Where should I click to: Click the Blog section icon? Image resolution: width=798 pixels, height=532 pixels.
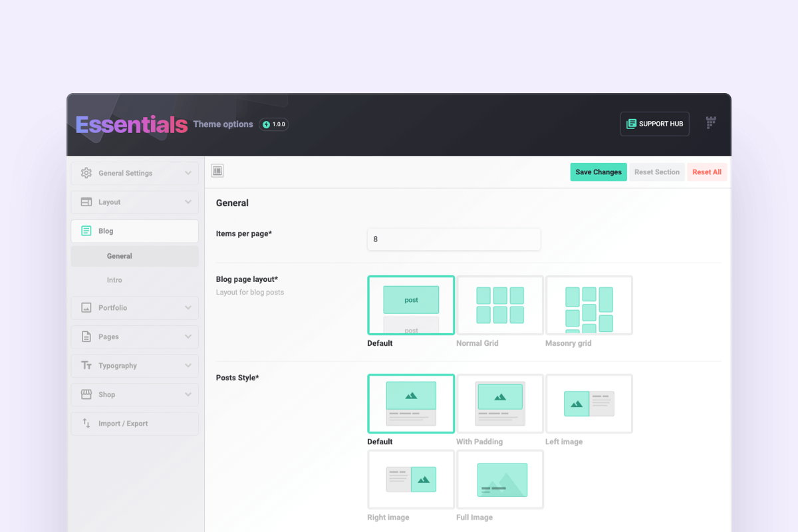[86, 231]
